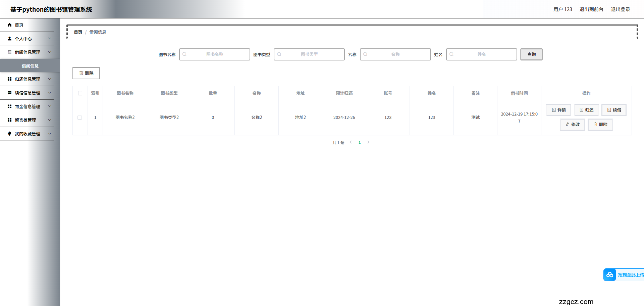
Task: Click the search icon in 图书名称 field
Action: tap(184, 54)
